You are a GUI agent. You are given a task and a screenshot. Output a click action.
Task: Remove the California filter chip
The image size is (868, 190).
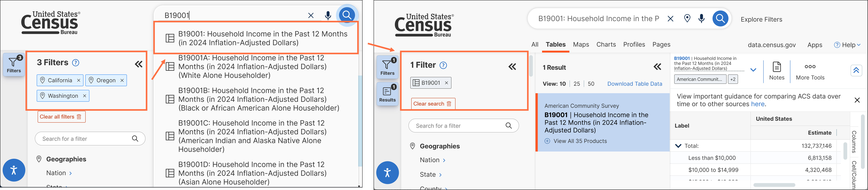pyautogui.click(x=78, y=80)
